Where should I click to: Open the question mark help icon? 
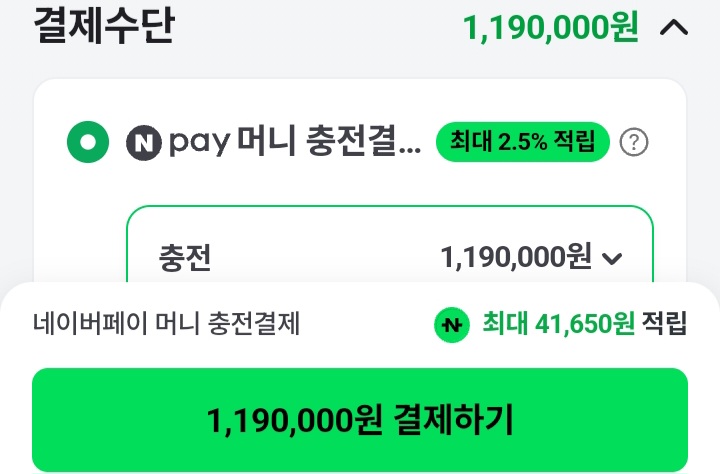click(634, 143)
